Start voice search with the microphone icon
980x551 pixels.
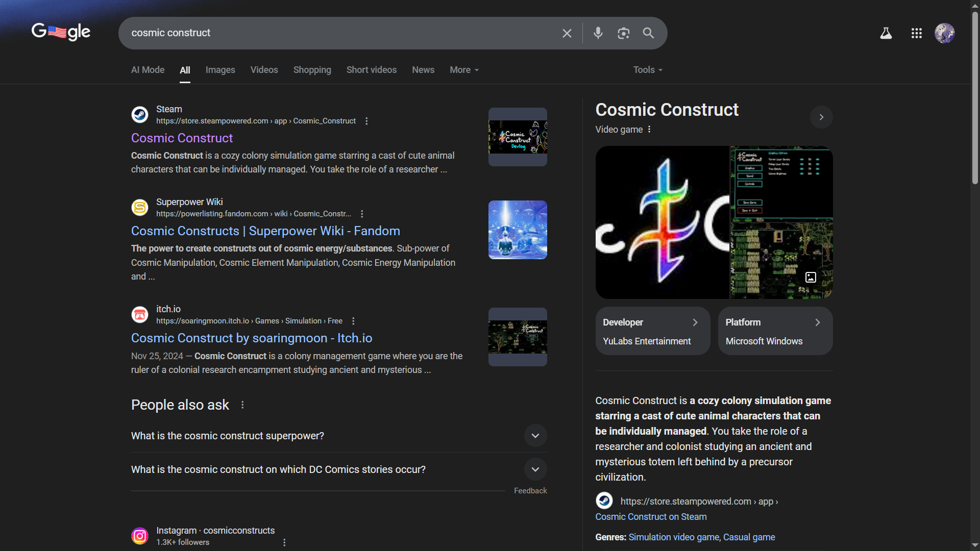click(598, 33)
